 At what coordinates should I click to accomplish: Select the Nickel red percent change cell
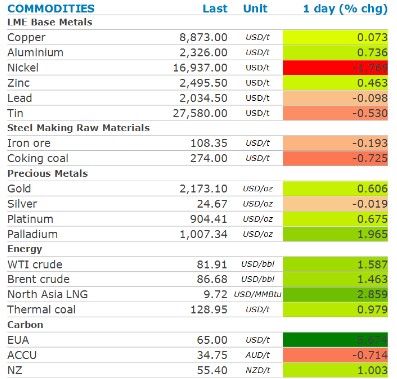335,68
